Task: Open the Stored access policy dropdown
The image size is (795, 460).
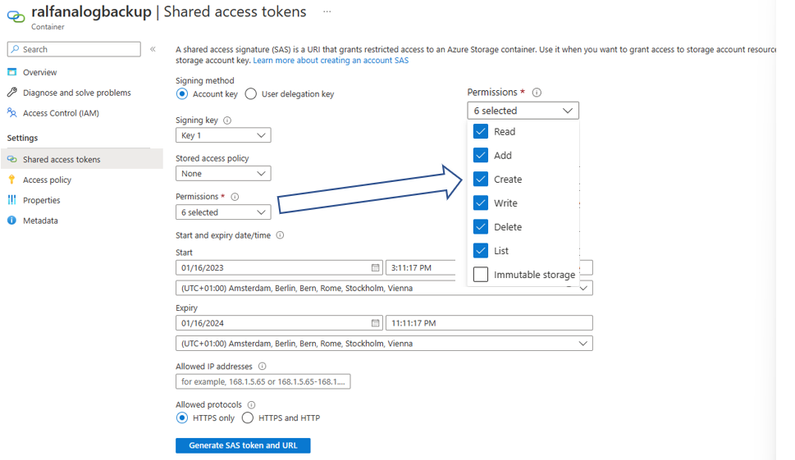Action: tap(223, 173)
